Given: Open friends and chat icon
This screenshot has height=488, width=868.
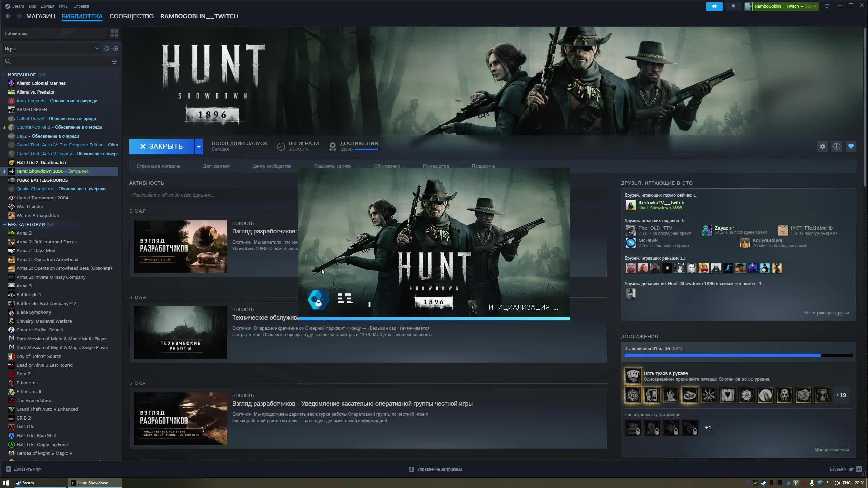Looking at the screenshot, I should tap(859, 469).
